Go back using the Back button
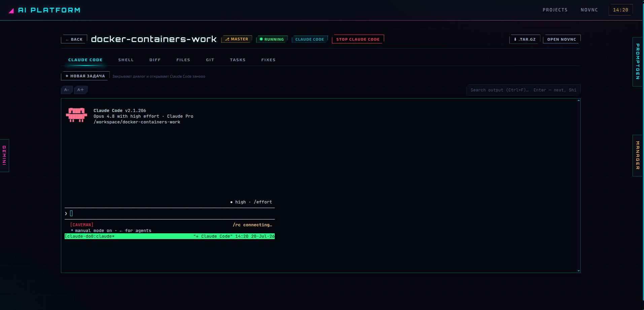This screenshot has width=644, height=310. [x=74, y=39]
